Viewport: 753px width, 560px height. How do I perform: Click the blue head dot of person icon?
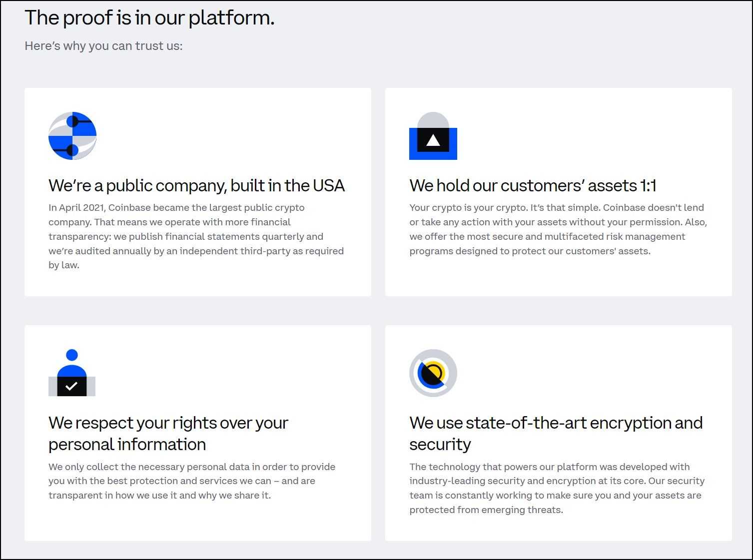click(72, 355)
